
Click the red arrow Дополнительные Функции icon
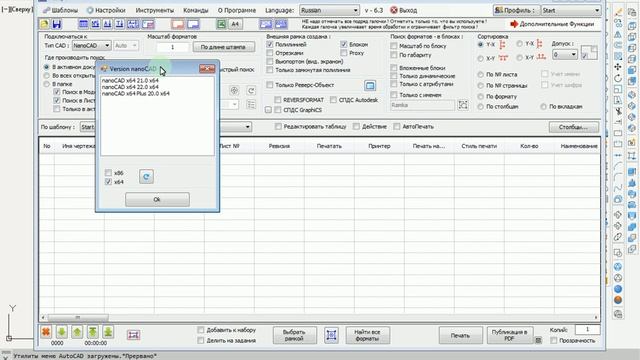point(514,24)
